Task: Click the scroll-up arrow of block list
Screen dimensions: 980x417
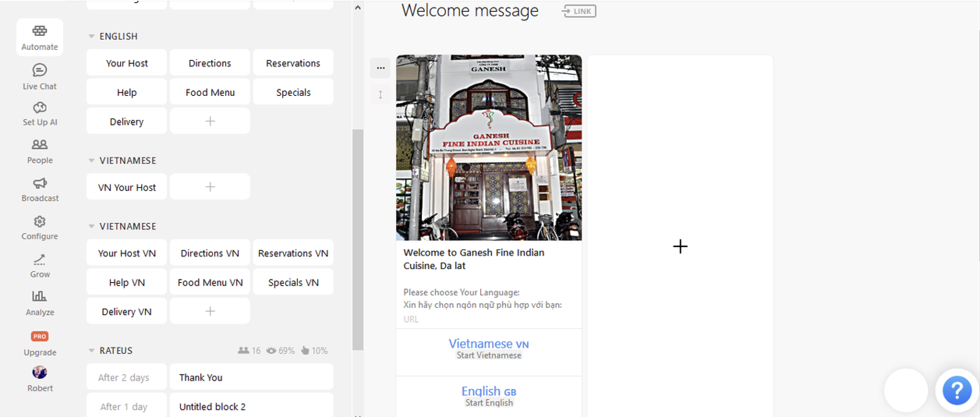Action: pyautogui.click(x=358, y=7)
